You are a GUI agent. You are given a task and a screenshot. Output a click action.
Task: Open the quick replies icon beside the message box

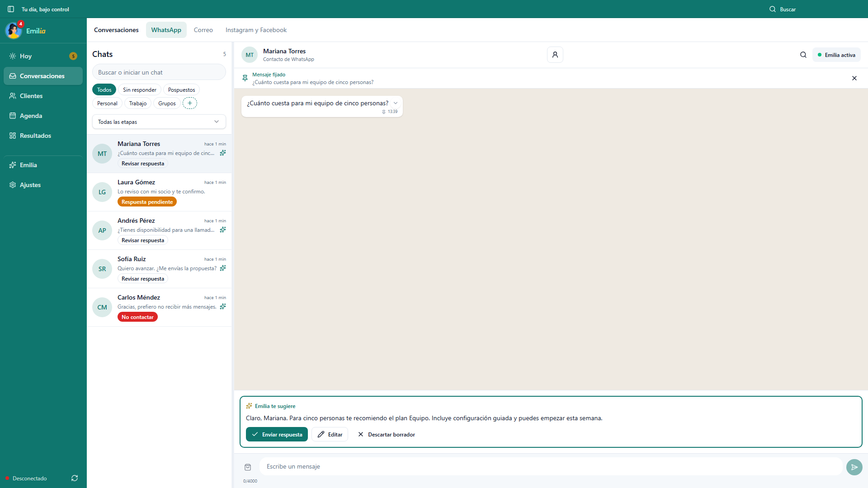point(248,467)
